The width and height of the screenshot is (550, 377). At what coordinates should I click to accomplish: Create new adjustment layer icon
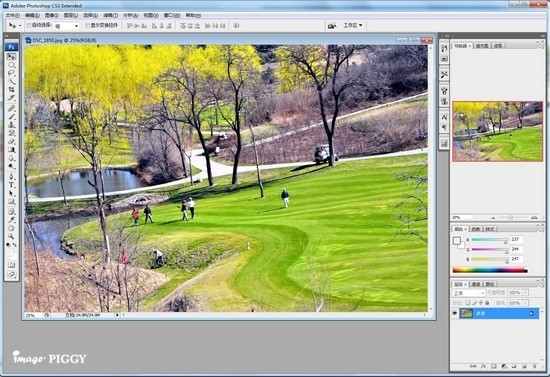click(x=504, y=366)
